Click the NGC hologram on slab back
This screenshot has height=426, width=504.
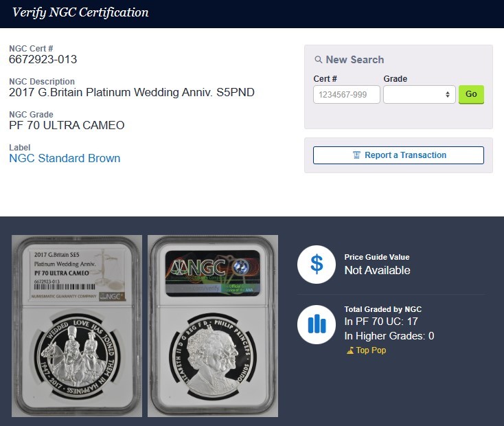click(x=212, y=273)
